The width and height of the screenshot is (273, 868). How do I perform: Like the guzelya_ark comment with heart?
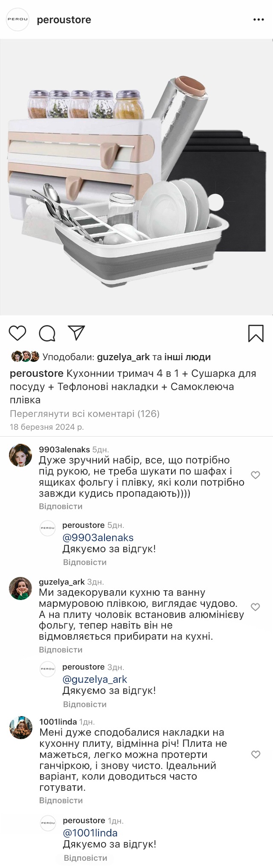(x=256, y=607)
